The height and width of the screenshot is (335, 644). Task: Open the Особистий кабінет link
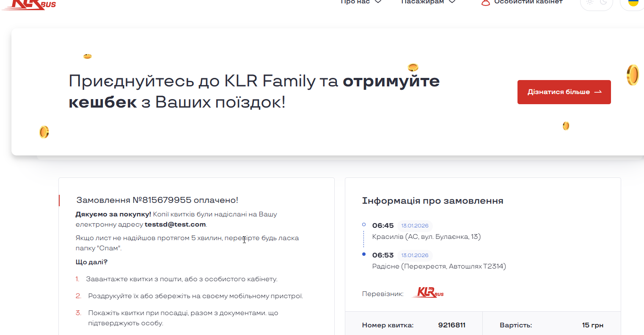click(x=528, y=2)
